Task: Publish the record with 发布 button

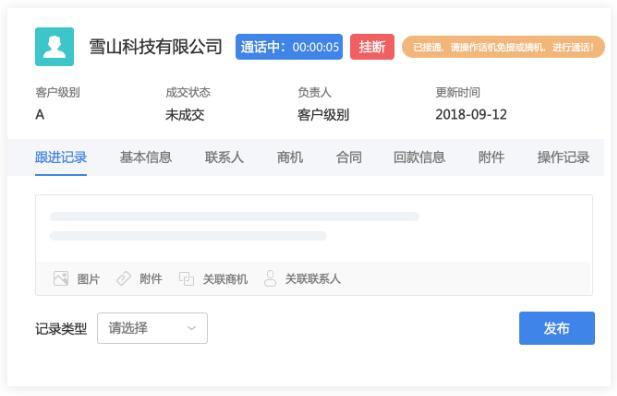Action: coord(557,328)
